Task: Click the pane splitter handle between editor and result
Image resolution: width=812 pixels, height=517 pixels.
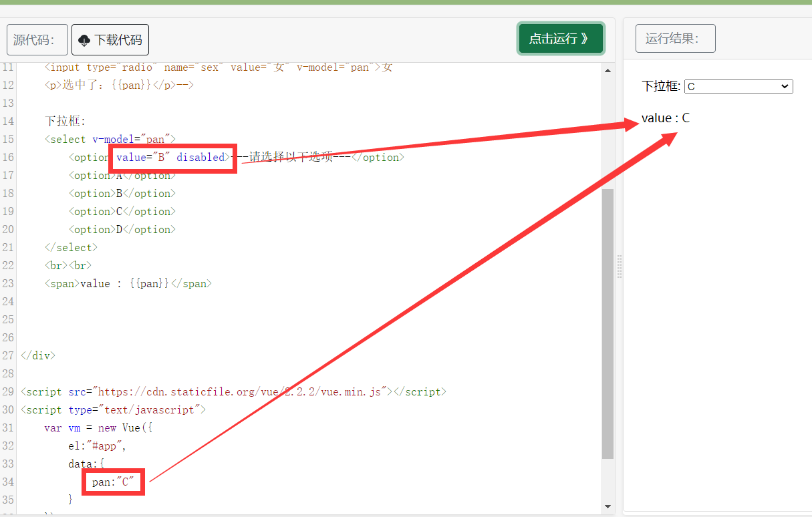Action: [619, 266]
